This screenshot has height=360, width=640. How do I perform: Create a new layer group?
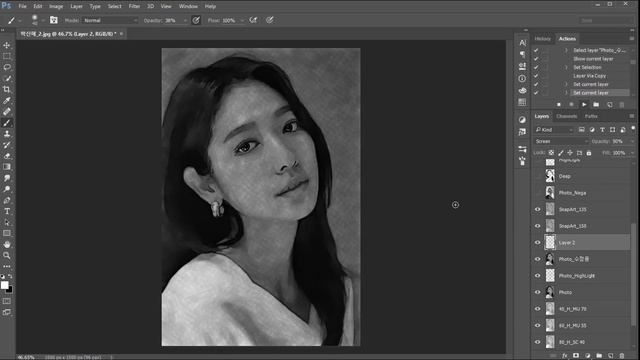click(x=599, y=356)
